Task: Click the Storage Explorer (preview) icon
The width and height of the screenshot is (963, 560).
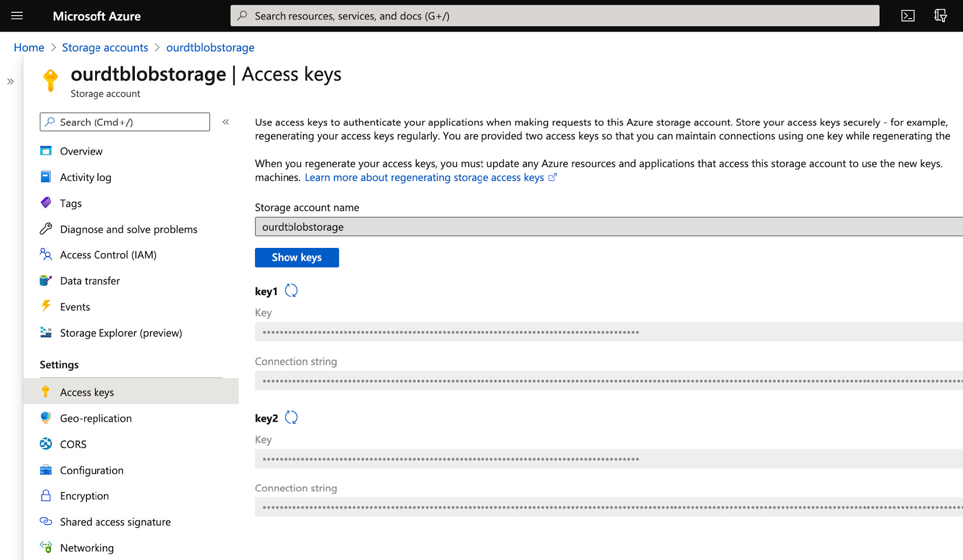Action: click(x=46, y=332)
